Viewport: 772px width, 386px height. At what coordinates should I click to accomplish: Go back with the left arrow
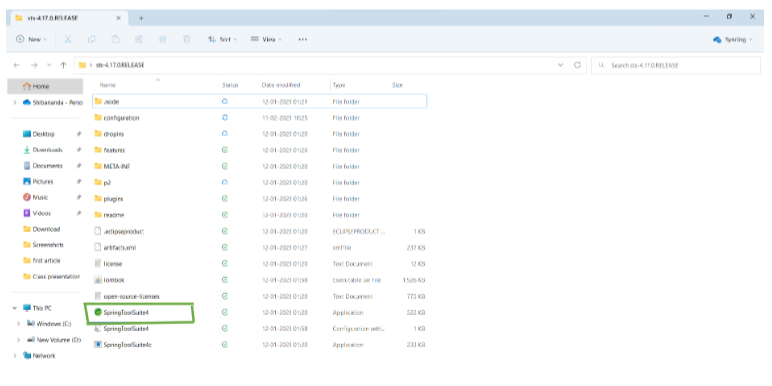[17, 65]
